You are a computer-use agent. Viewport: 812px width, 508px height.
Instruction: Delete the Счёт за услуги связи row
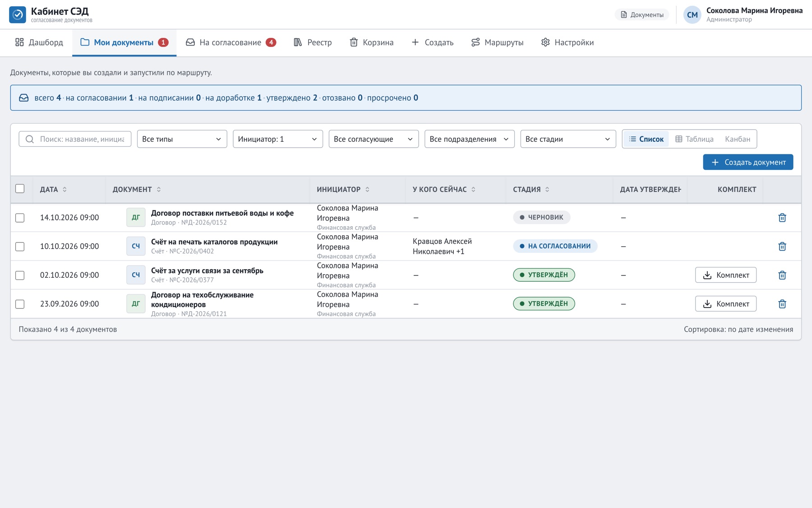pyautogui.click(x=782, y=275)
